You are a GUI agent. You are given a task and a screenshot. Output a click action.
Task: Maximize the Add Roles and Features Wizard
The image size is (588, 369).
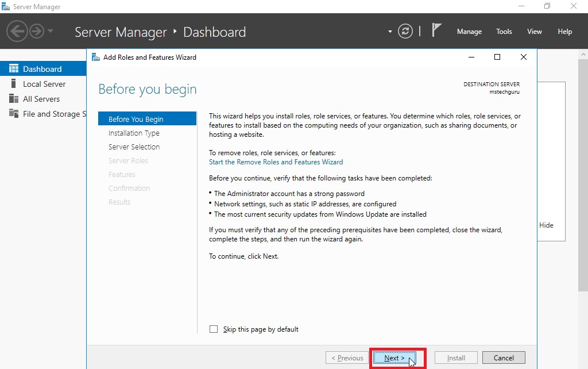497,57
